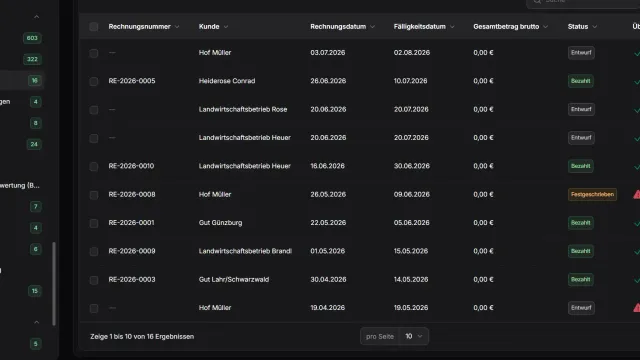Open sidebar item with badge 8
Image resolution: width=640 pixels, height=360 pixels.
tap(36, 123)
